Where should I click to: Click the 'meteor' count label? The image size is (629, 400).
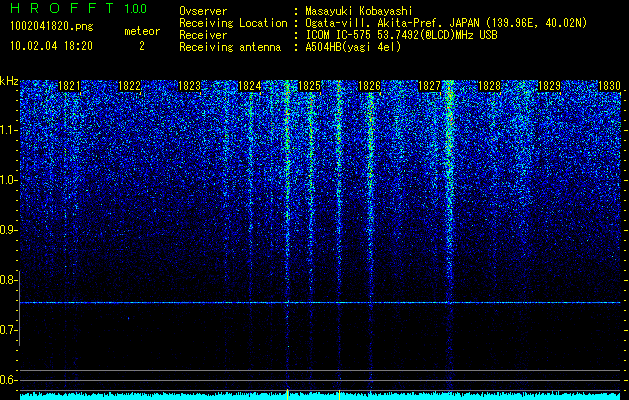click(142, 31)
